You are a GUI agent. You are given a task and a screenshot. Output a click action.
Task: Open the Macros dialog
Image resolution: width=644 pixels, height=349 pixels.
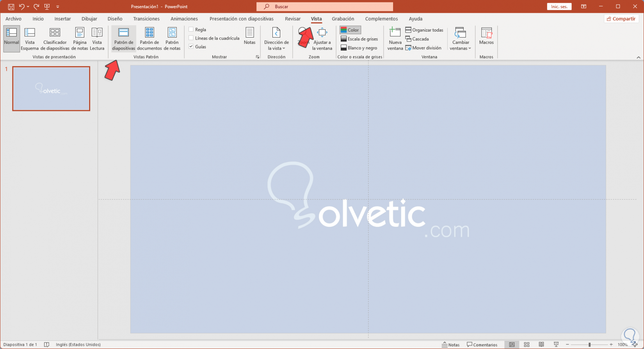(x=486, y=36)
